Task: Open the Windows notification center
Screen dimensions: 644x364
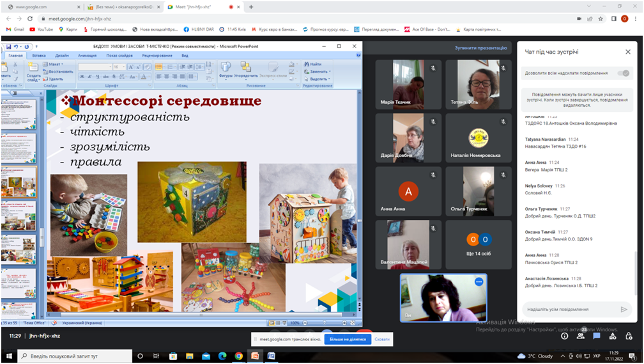Action: tap(632, 356)
